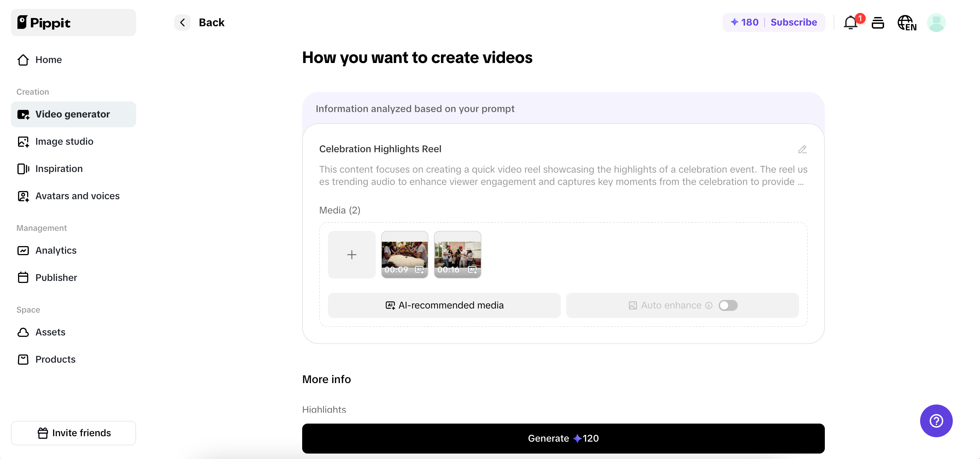Click the Analytics chart icon under Management

[x=23, y=250]
